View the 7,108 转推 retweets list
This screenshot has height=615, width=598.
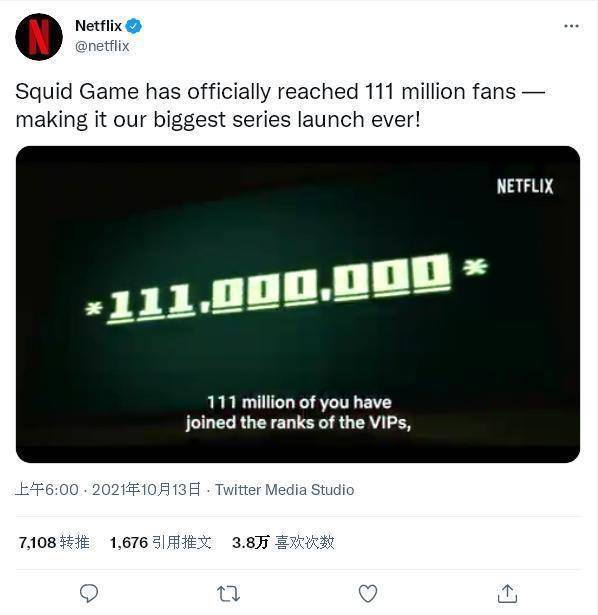click(x=54, y=542)
